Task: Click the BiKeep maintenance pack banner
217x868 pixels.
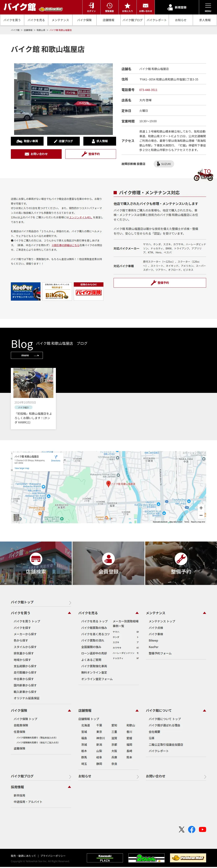Action: click(57, 291)
